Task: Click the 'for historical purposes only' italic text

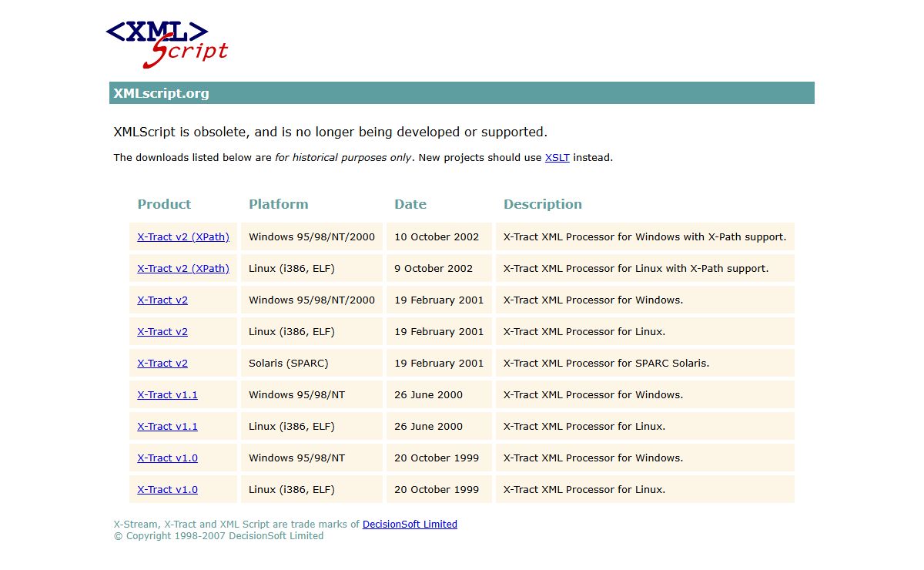Action: [343, 157]
